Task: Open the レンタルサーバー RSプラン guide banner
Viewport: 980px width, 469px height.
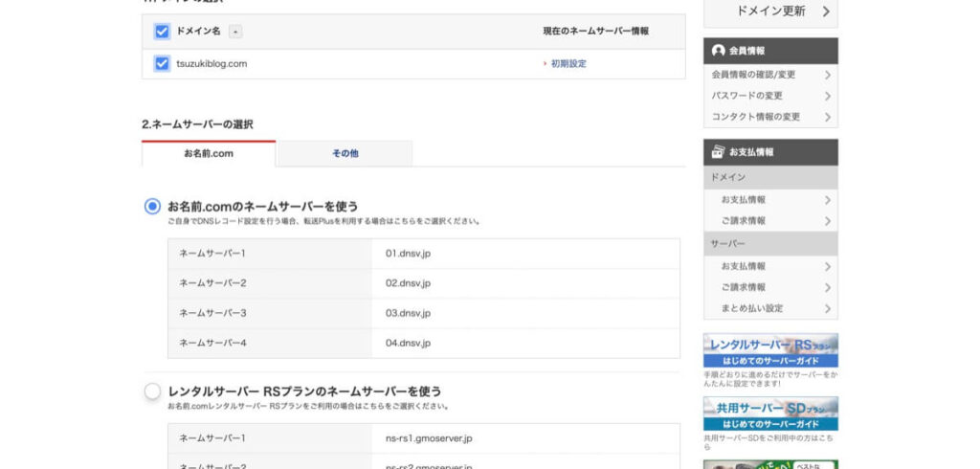Action: tap(770, 350)
